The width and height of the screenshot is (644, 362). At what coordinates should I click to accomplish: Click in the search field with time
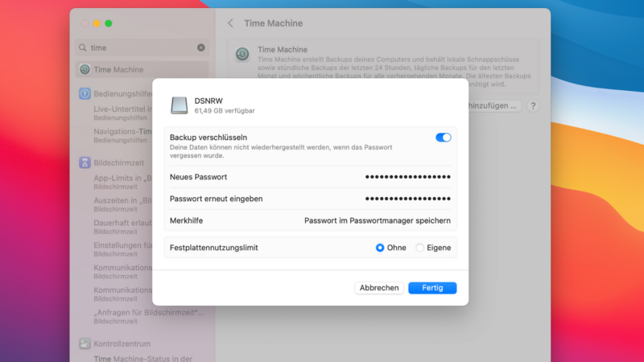tap(142, 47)
